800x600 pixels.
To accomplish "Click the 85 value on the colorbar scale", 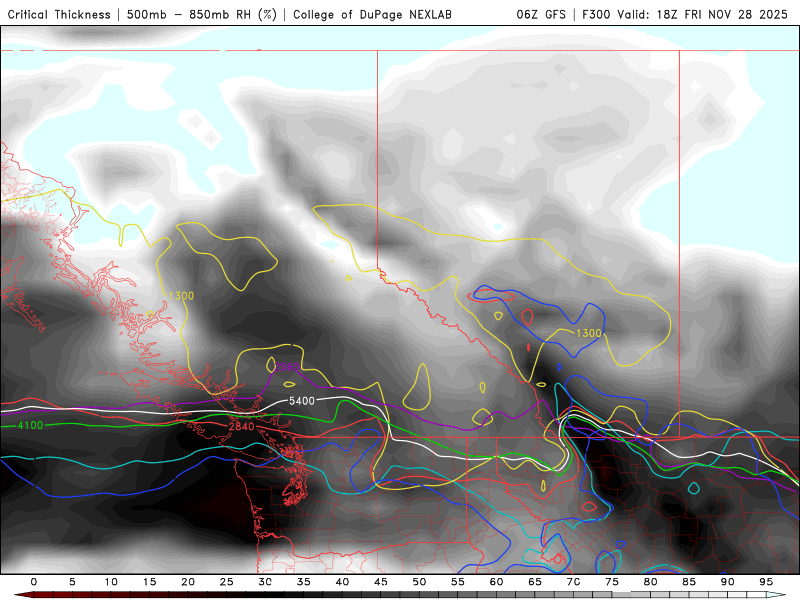I will [689, 582].
